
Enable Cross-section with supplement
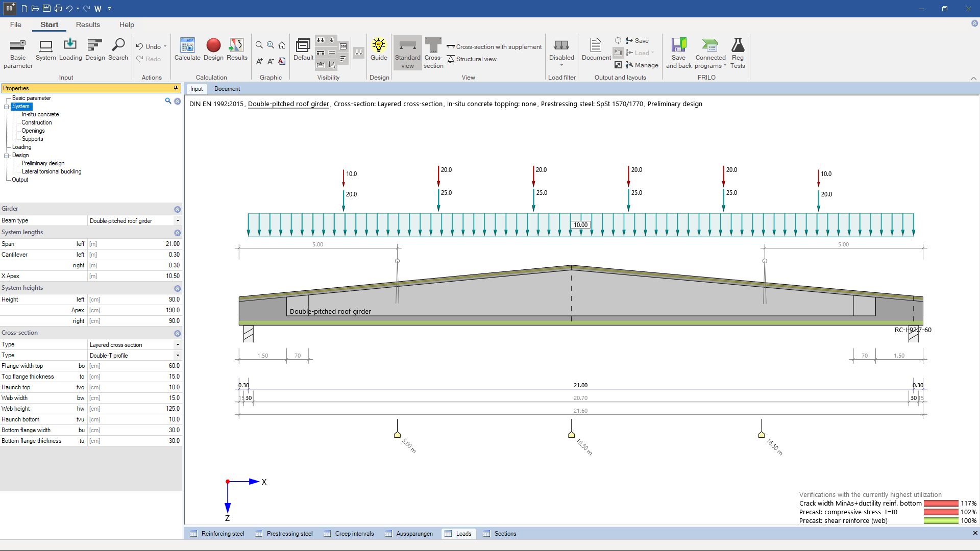[x=494, y=46]
